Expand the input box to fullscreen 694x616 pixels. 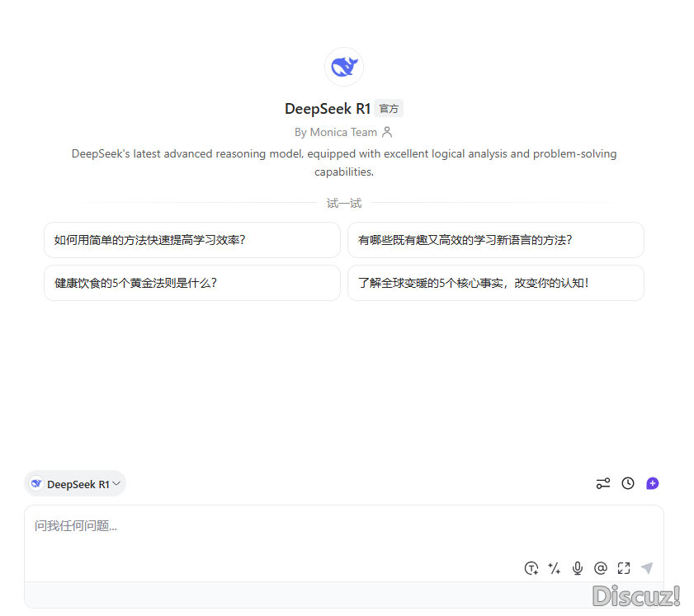624,568
